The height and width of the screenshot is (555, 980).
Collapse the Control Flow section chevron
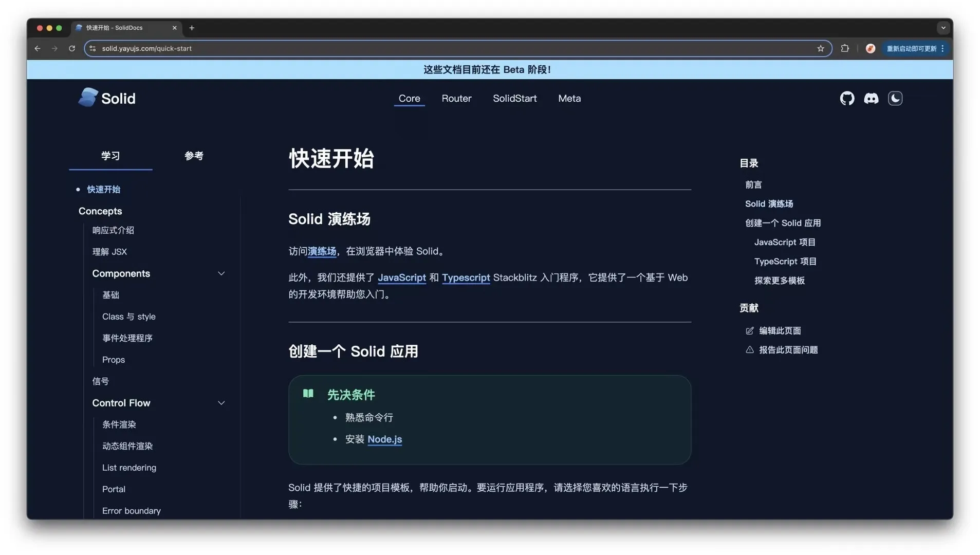coord(221,403)
